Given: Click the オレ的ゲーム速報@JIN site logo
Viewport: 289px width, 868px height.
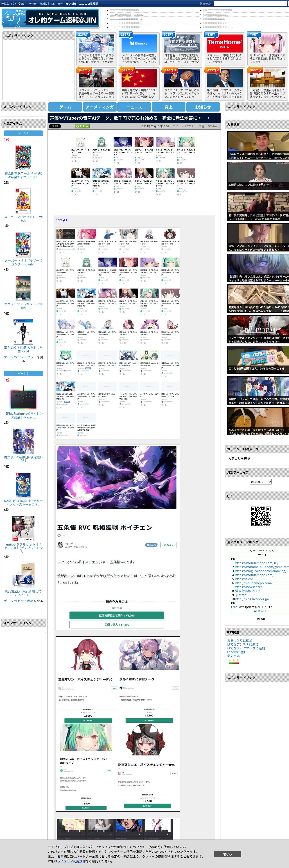Looking at the screenshot, I should [x=50, y=18].
